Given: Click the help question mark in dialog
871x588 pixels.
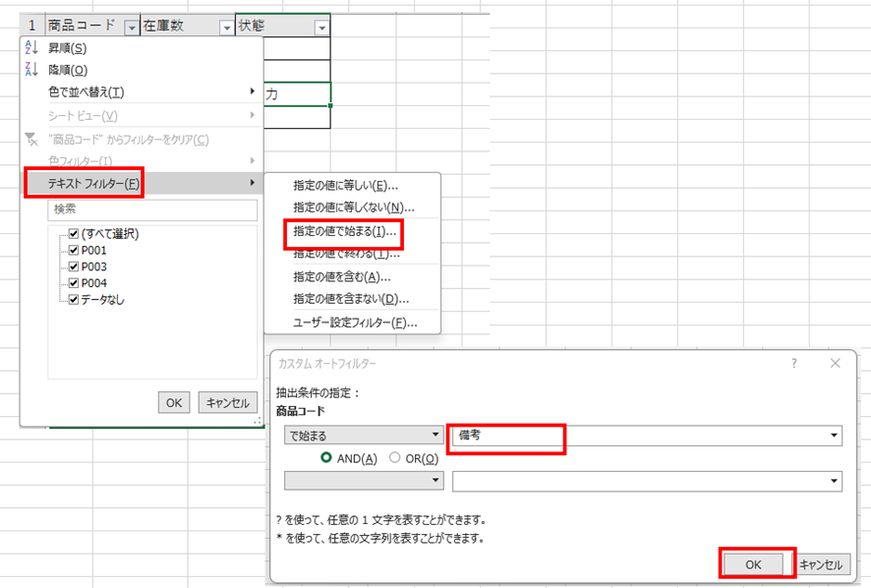Looking at the screenshot, I should click(x=794, y=364).
